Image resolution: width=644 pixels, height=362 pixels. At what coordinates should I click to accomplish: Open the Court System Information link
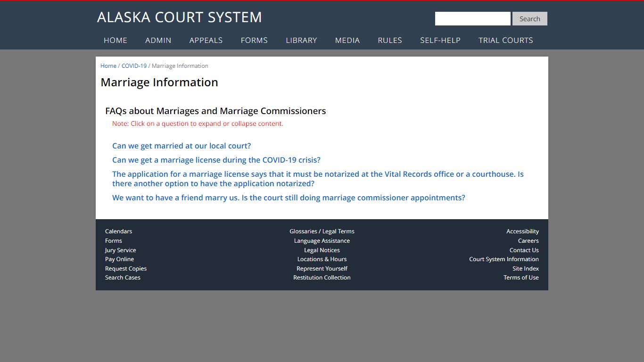[x=504, y=259]
